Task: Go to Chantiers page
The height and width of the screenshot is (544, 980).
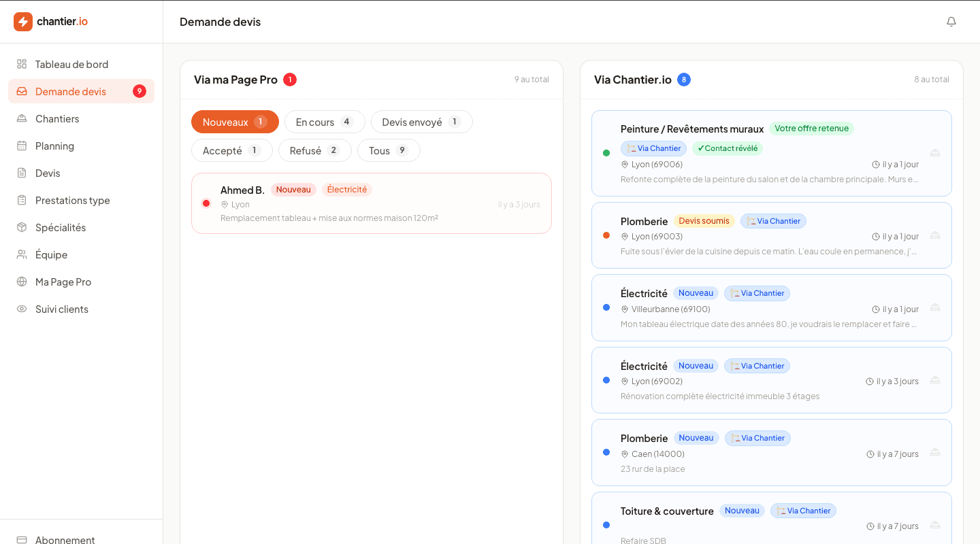Action: tap(82, 118)
